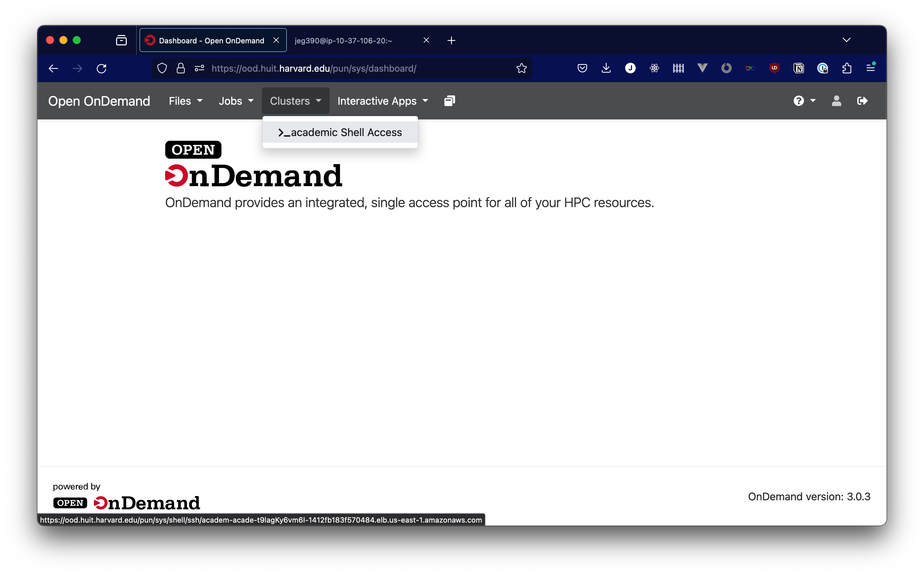Click the Open OnDemand home logo
The image size is (924, 575).
pyautogui.click(x=99, y=101)
